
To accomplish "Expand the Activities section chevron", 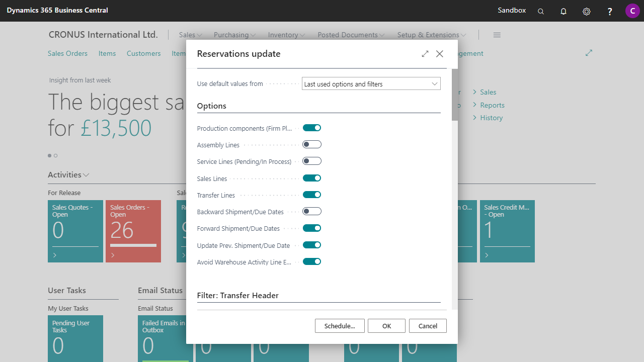I will [87, 175].
